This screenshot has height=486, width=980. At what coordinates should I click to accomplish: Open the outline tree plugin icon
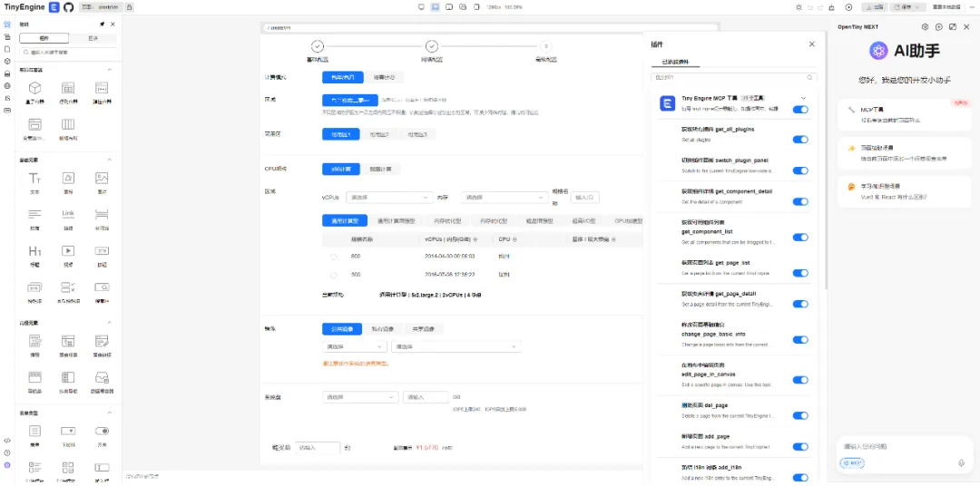[7, 37]
